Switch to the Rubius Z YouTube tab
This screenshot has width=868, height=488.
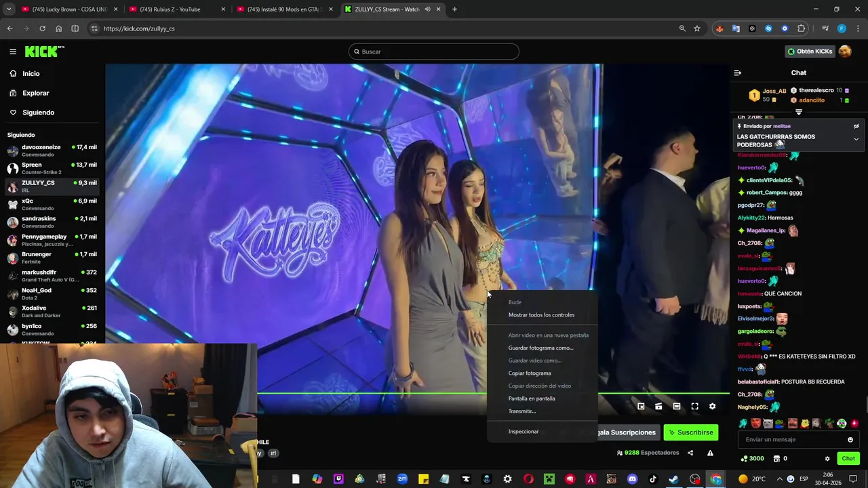(176, 9)
